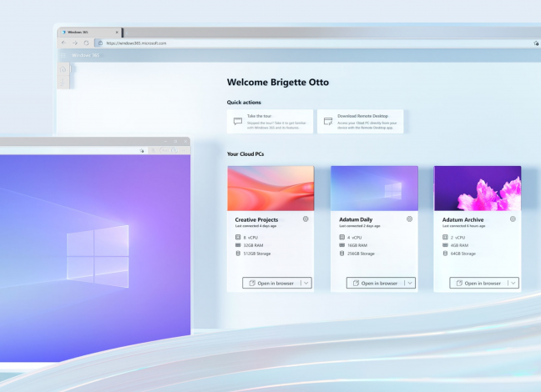Select the download icon in the sidebar
541x392 pixels.
63,83
